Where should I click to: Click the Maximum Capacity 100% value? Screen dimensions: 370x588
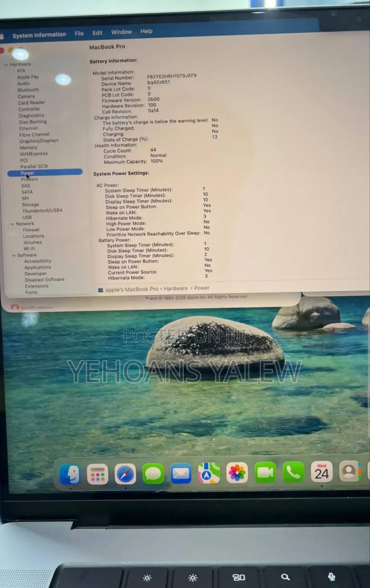coord(157,161)
